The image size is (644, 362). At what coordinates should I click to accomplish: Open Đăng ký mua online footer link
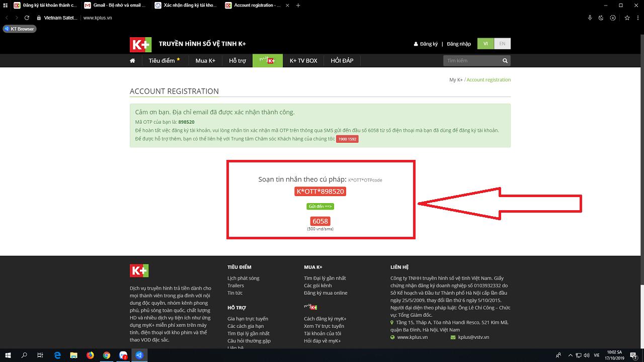326,293
